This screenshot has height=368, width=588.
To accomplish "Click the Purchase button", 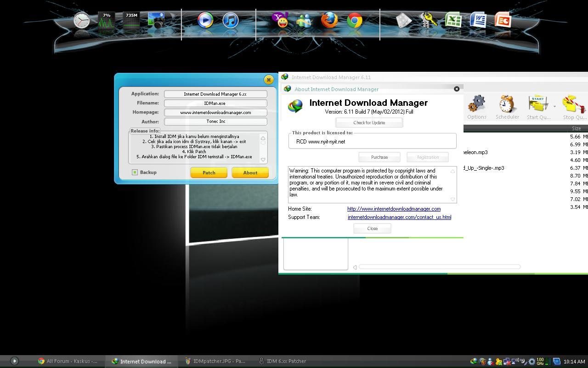I will tap(379, 157).
